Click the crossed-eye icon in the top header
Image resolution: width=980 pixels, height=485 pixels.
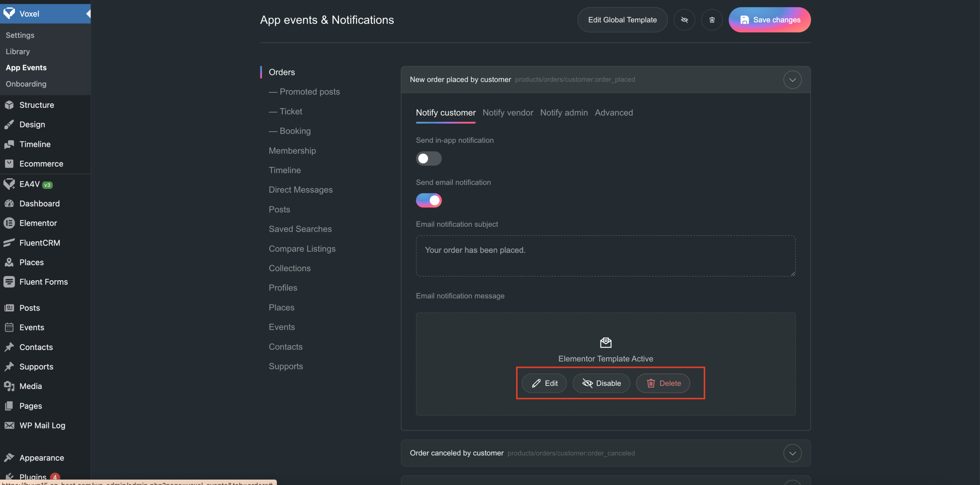coord(684,20)
